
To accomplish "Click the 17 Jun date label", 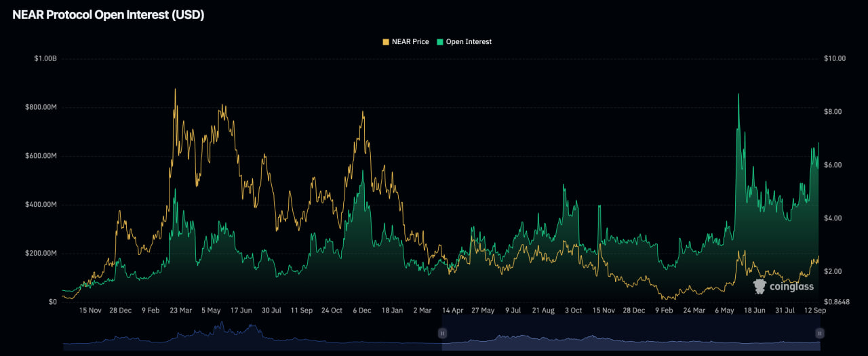I will (x=241, y=311).
